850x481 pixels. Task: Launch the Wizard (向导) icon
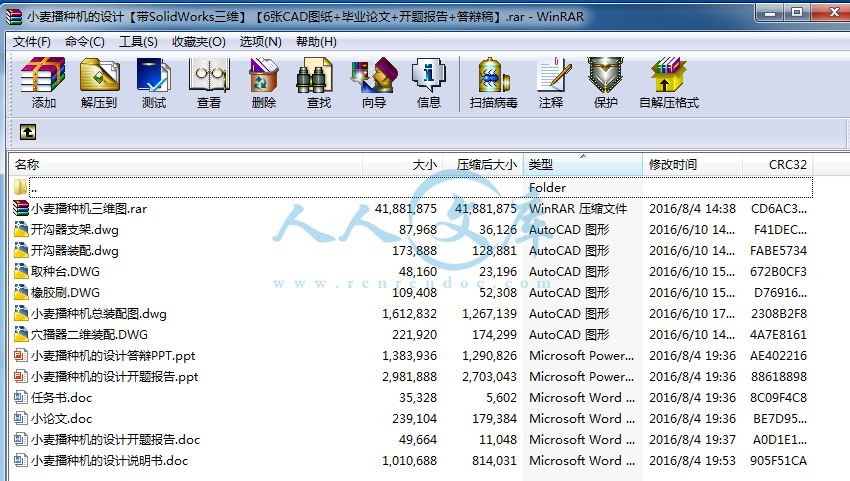(374, 76)
